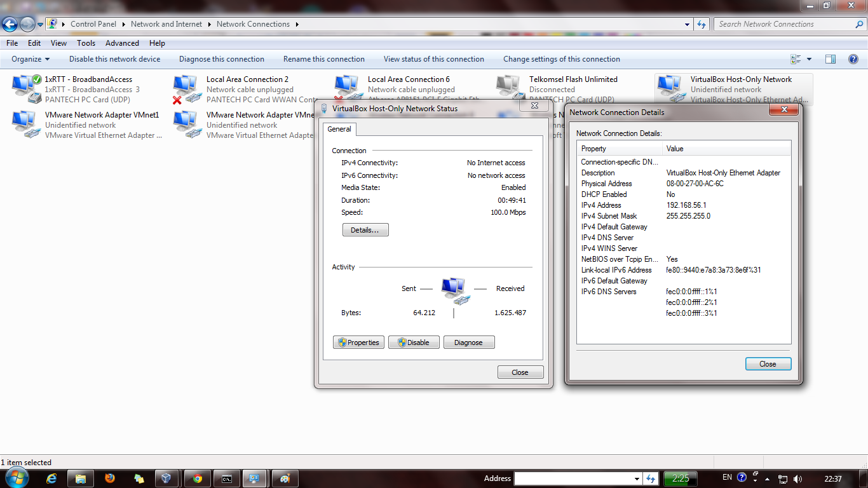The image size is (868, 488).
Task: Click the EN language indicator
Action: tap(727, 477)
